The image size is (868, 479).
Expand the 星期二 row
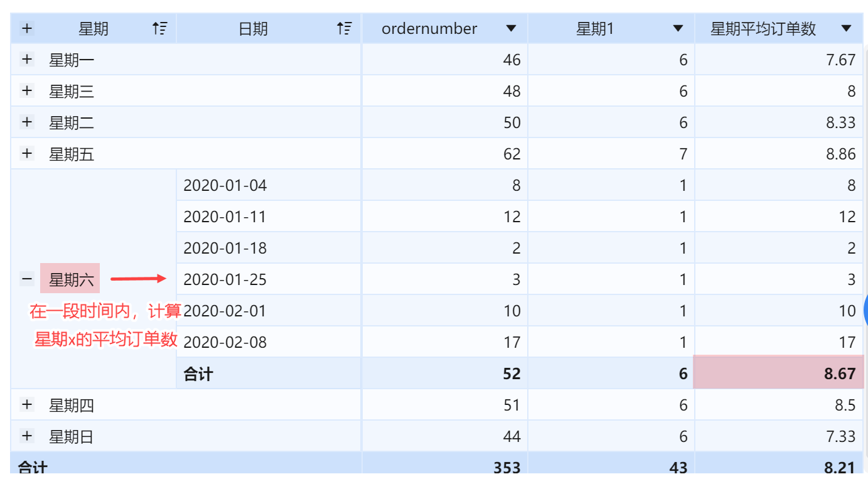pyautogui.click(x=26, y=122)
